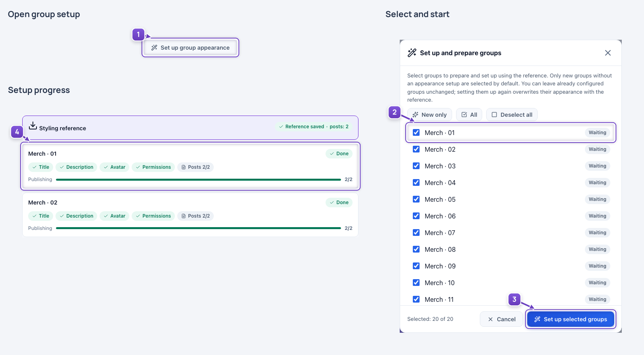The image size is (644, 355).
Task: Click the Posts 2/2 chip in Merch · 02 card
Action: click(195, 216)
